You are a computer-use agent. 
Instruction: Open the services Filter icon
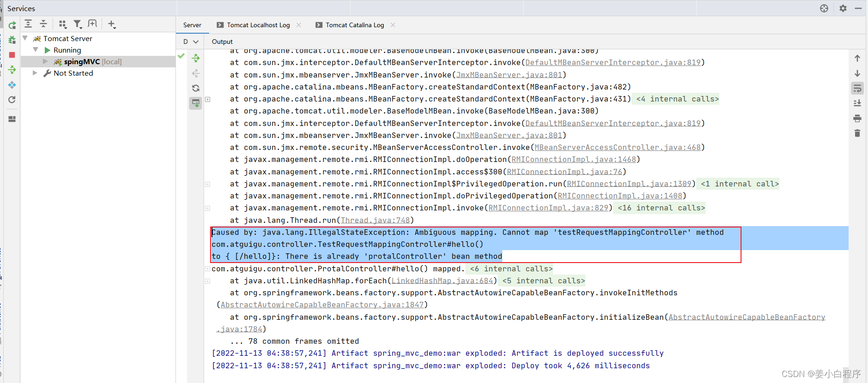78,24
